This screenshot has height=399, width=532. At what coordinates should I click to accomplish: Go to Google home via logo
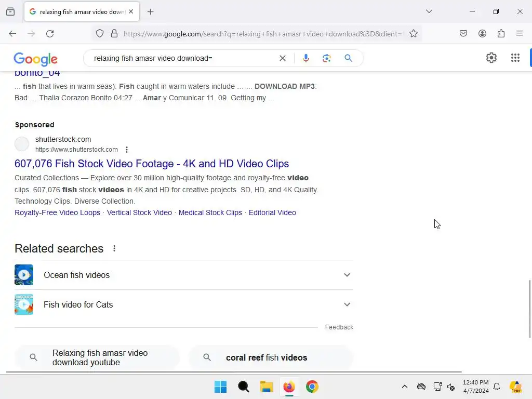click(x=36, y=59)
